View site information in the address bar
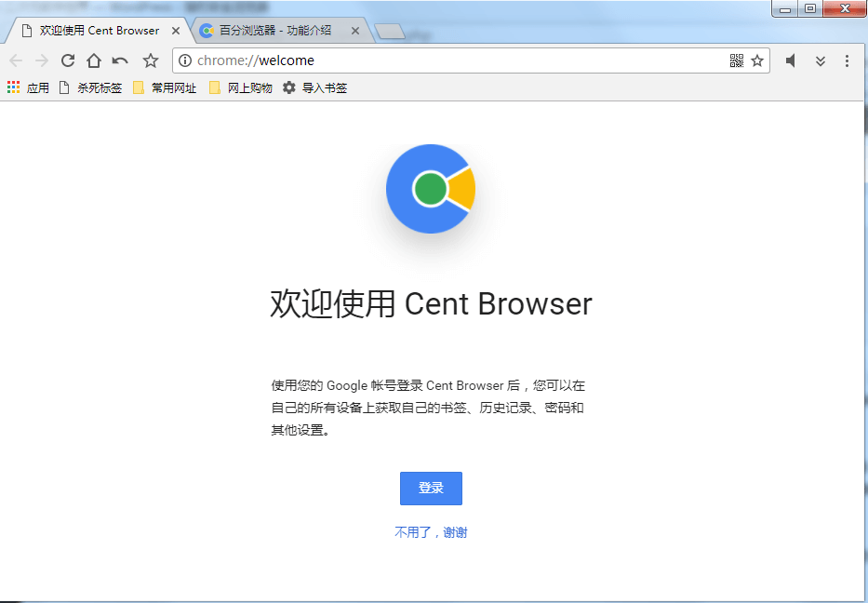The width and height of the screenshot is (868, 603). click(185, 60)
